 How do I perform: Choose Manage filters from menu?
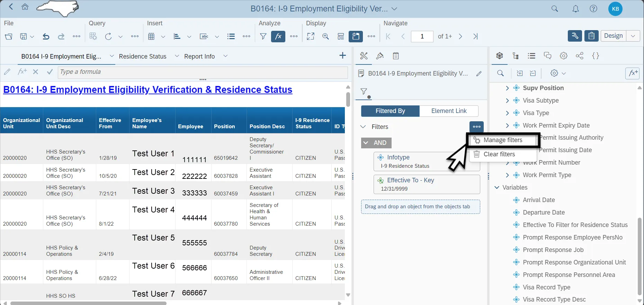tap(503, 140)
